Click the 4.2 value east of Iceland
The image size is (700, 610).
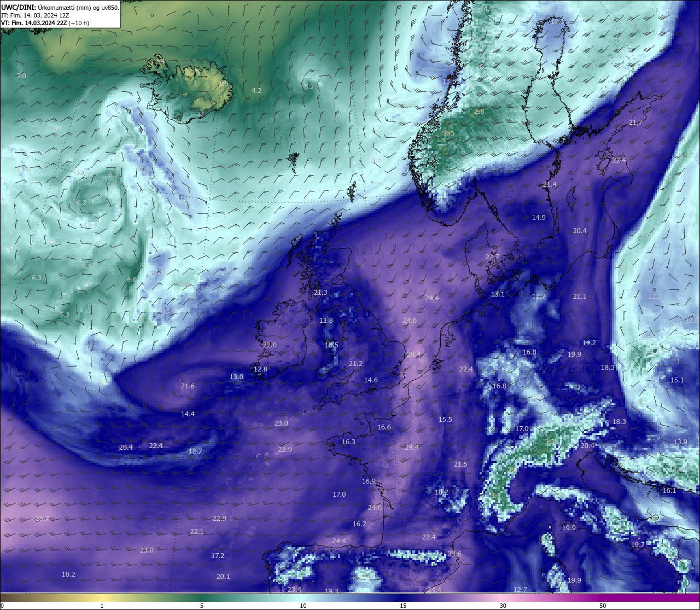[256, 90]
